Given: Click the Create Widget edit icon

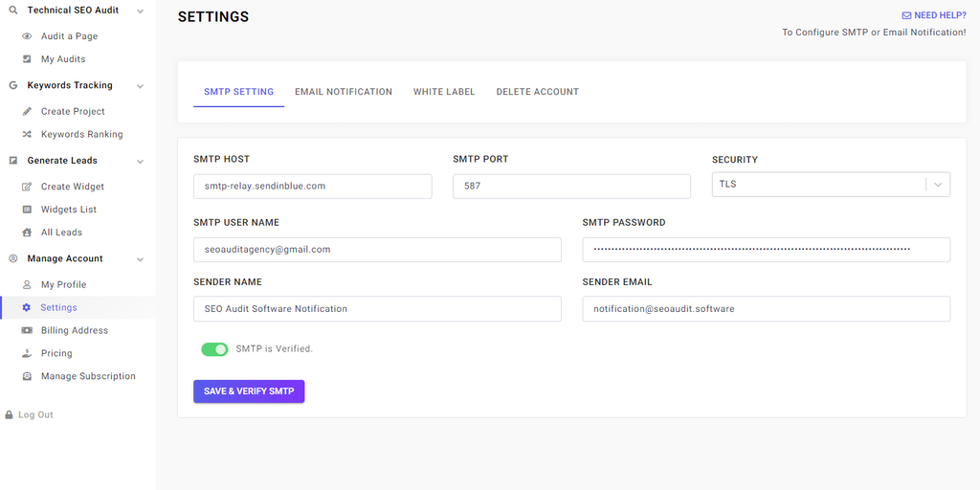Looking at the screenshot, I should click(27, 187).
